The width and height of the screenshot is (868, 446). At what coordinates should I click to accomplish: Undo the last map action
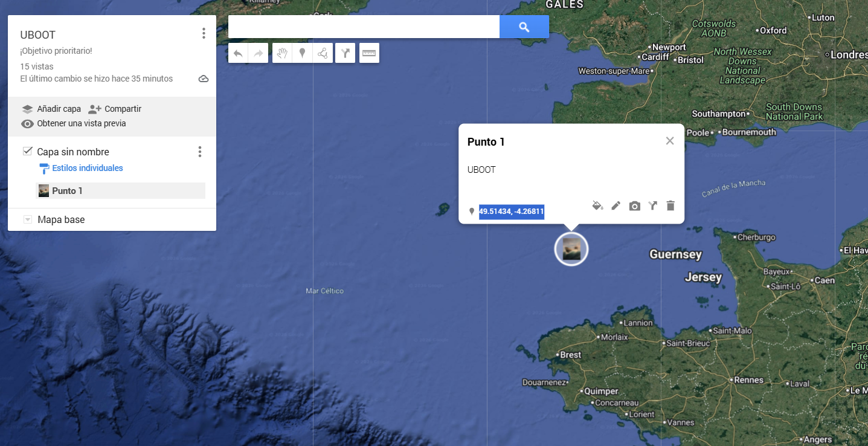pos(238,53)
